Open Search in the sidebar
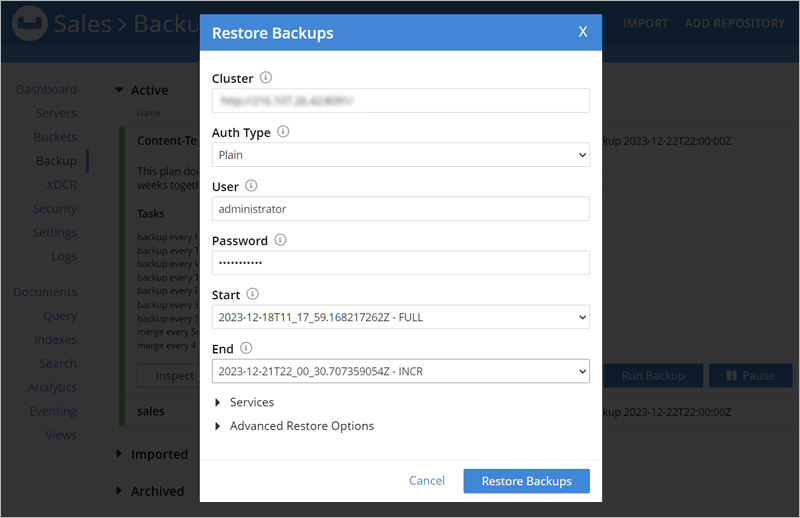The image size is (800, 518). 58,363
